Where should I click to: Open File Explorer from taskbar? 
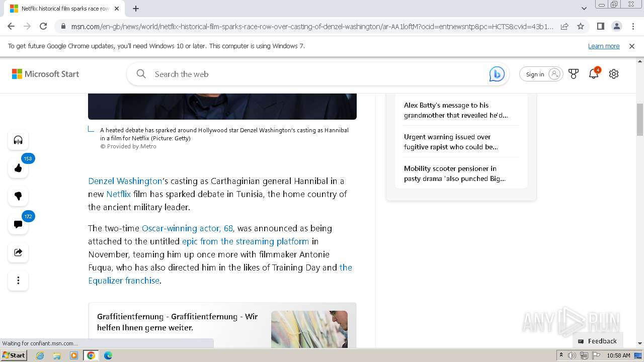tap(57, 355)
